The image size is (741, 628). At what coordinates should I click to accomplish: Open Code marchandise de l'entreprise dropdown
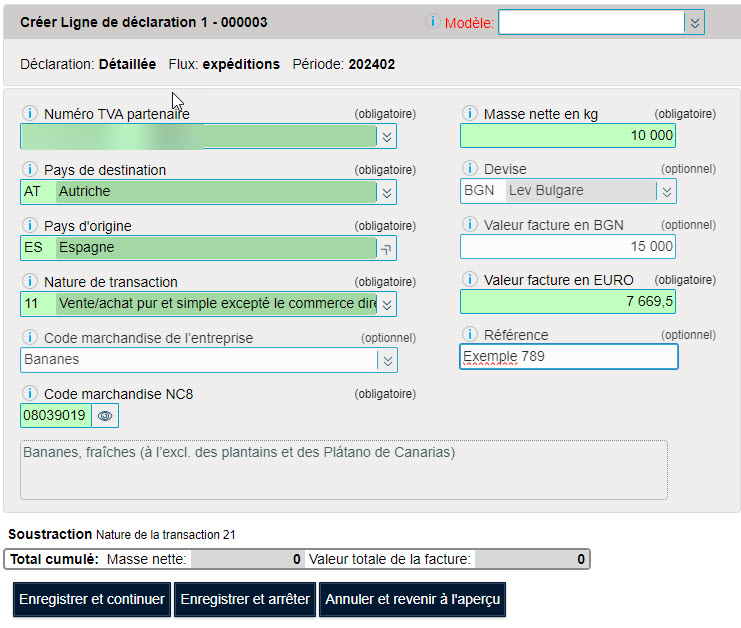click(388, 361)
